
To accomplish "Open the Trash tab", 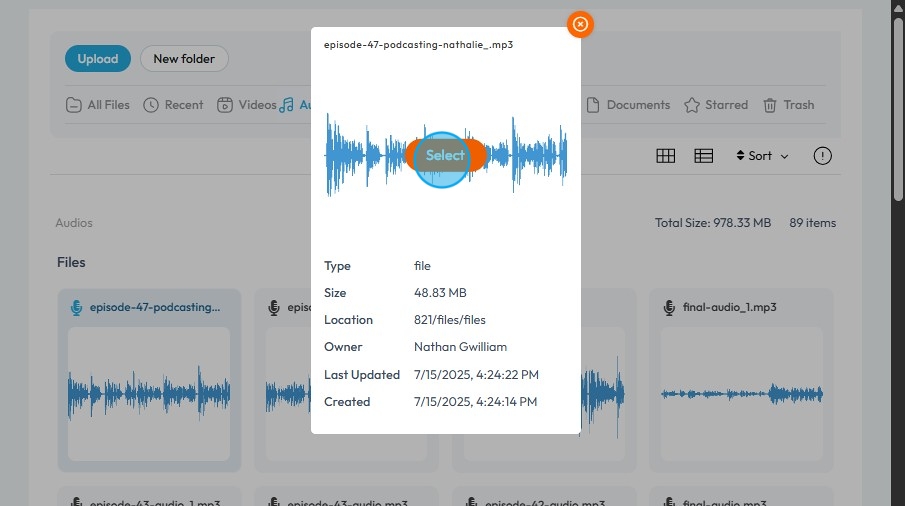I will click(x=788, y=105).
